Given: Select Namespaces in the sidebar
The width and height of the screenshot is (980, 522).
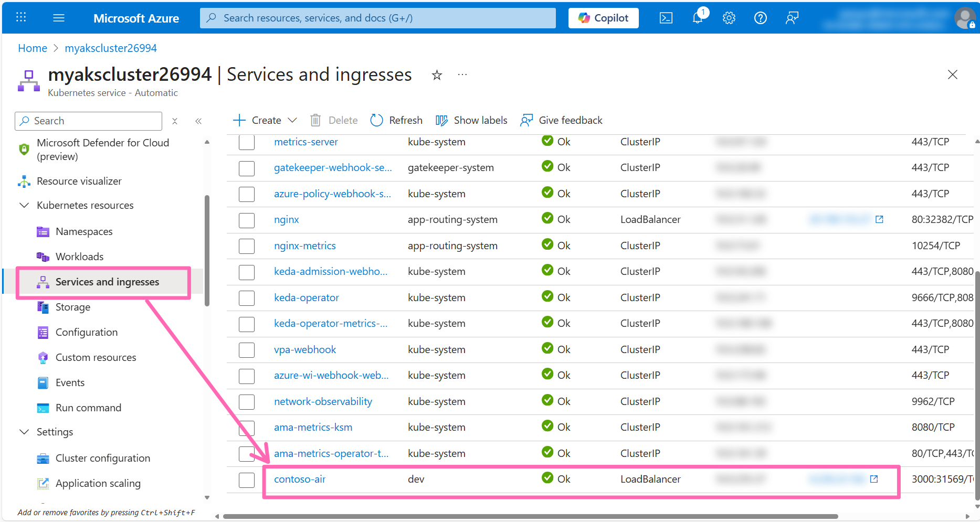Looking at the screenshot, I should coord(84,231).
